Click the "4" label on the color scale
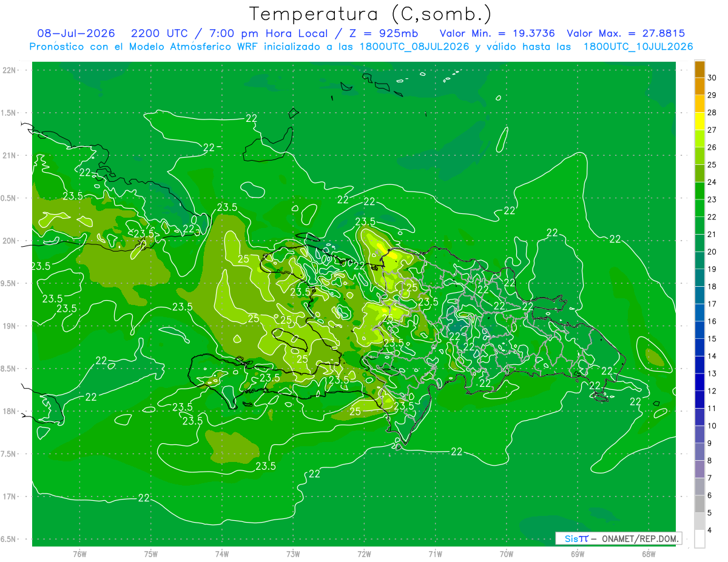The image size is (728, 562). (710, 530)
